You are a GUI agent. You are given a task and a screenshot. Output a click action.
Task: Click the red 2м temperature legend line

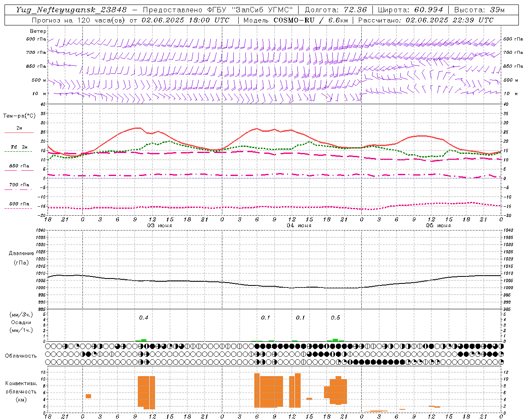tap(19, 132)
